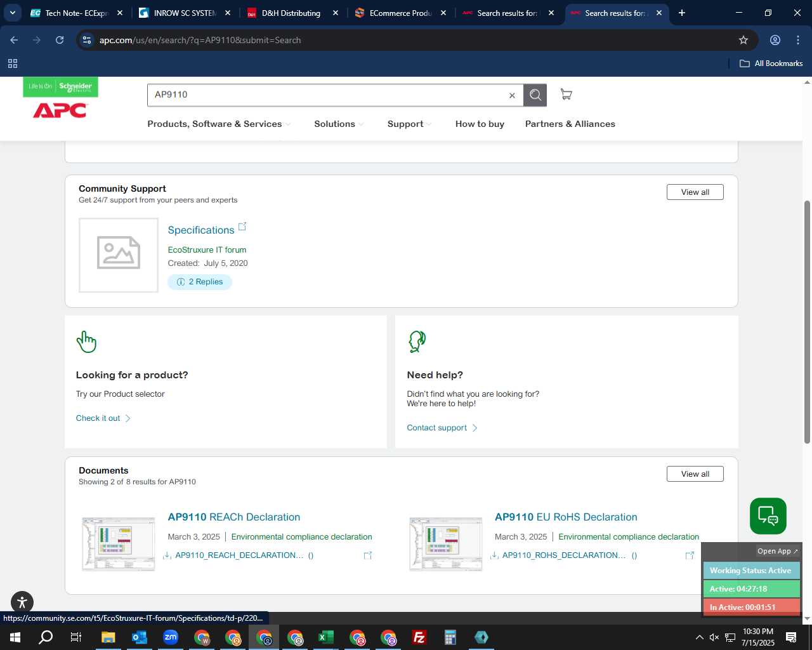The width and height of the screenshot is (812, 650).
Task: Download the RoHS declaration via arrow icon
Action: tap(494, 555)
